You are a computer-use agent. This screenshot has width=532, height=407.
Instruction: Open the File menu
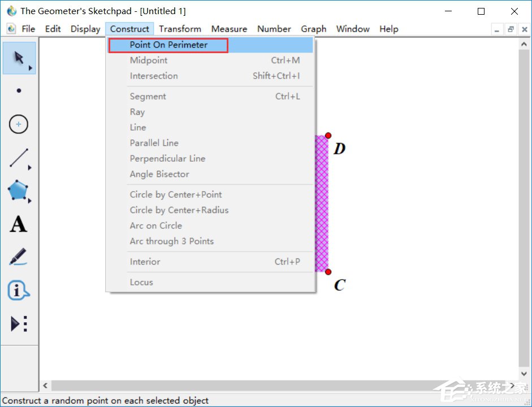click(x=28, y=29)
